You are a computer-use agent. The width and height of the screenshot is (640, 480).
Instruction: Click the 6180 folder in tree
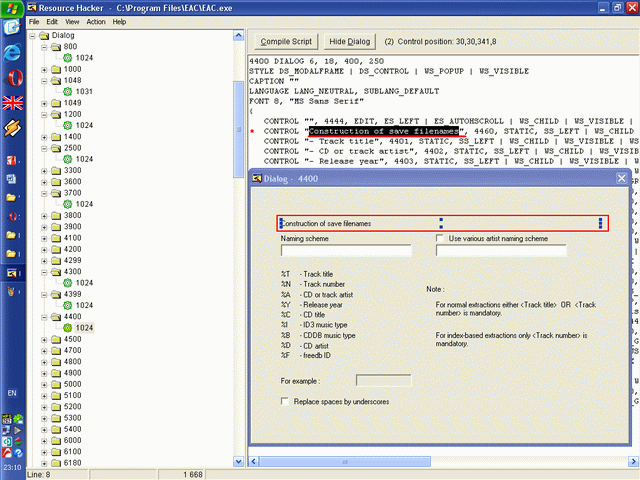(72, 463)
